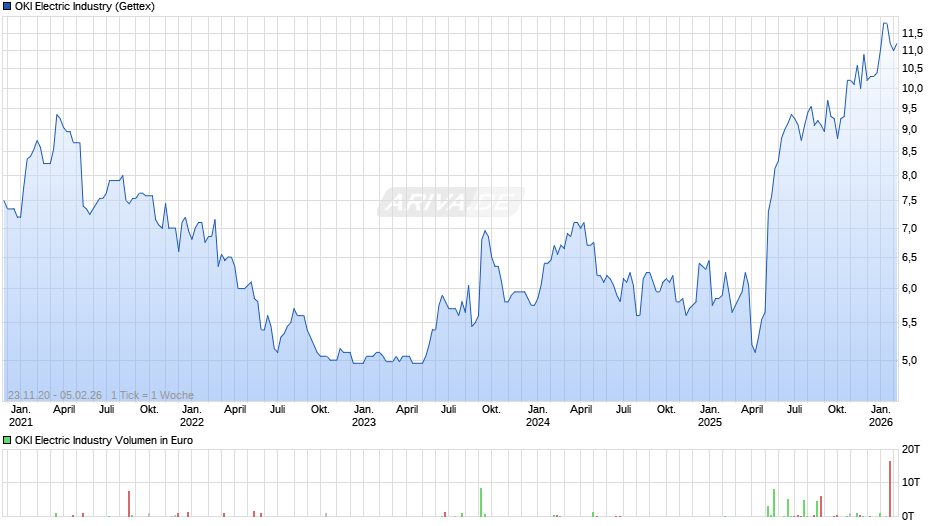Click the blue legend square for OKI Electric Industry
The width and height of the screenshot is (940, 526).
pos(7,7)
